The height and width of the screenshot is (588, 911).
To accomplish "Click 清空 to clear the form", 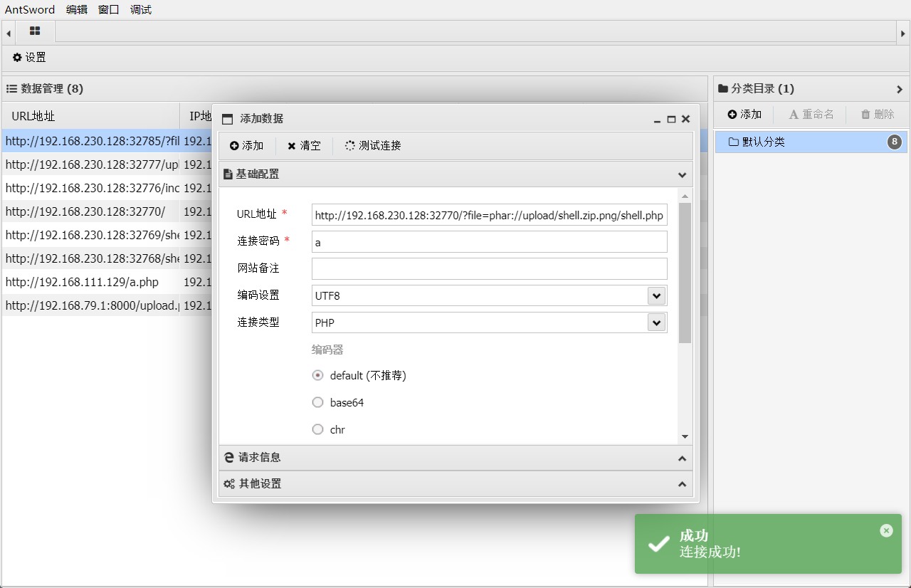I will pos(304,146).
